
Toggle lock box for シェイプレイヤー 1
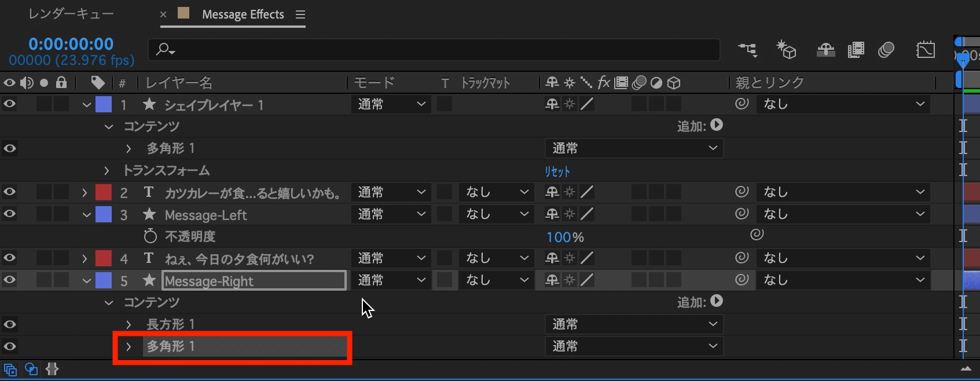[61, 104]
